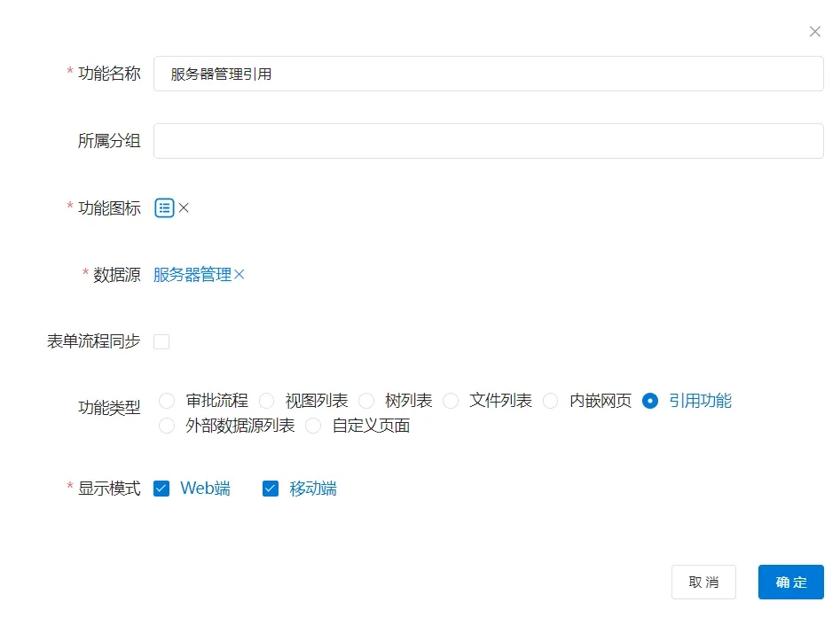Select the 视图列表 radio option
The image size is (840, 618).
(x=266, y=401)
